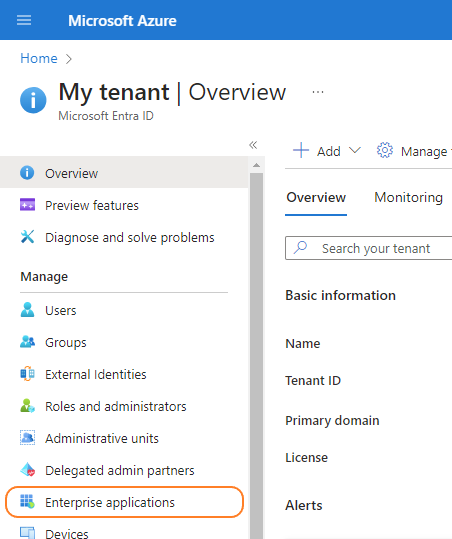Click the External Identities icon
This screenshot has height=539, width=452.
point(27,374)
